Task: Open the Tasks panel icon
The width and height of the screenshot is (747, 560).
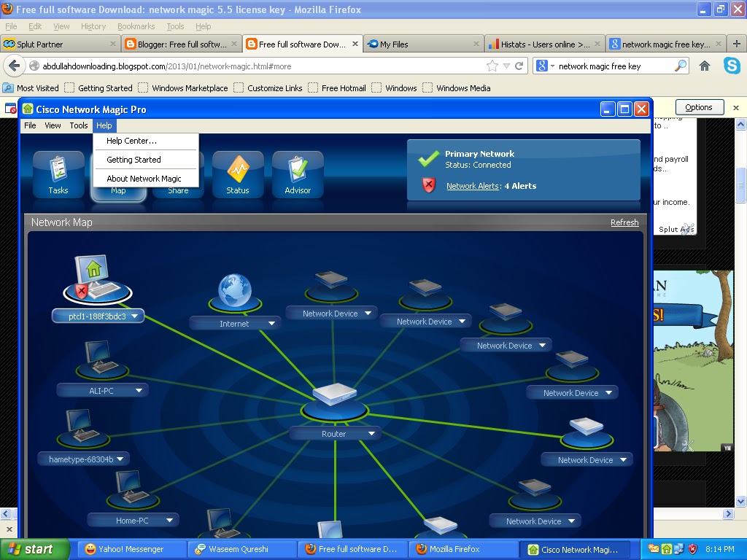Action: point(58,174)
